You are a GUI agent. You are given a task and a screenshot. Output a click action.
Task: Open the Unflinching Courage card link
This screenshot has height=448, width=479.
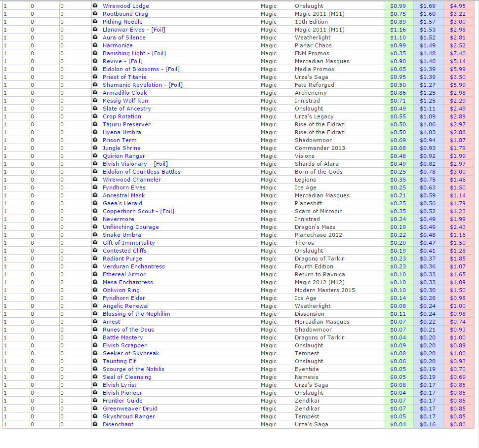[131, 227]
